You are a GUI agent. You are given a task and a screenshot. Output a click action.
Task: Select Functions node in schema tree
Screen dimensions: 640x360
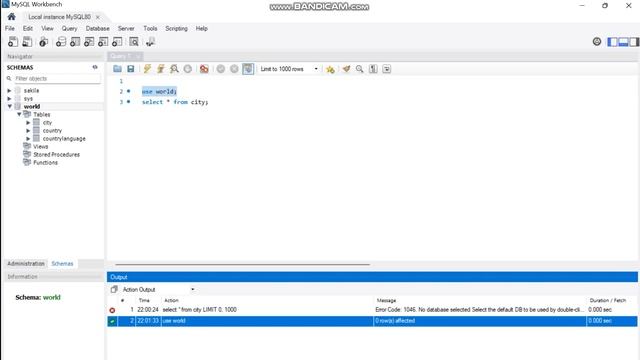[45, 162]
